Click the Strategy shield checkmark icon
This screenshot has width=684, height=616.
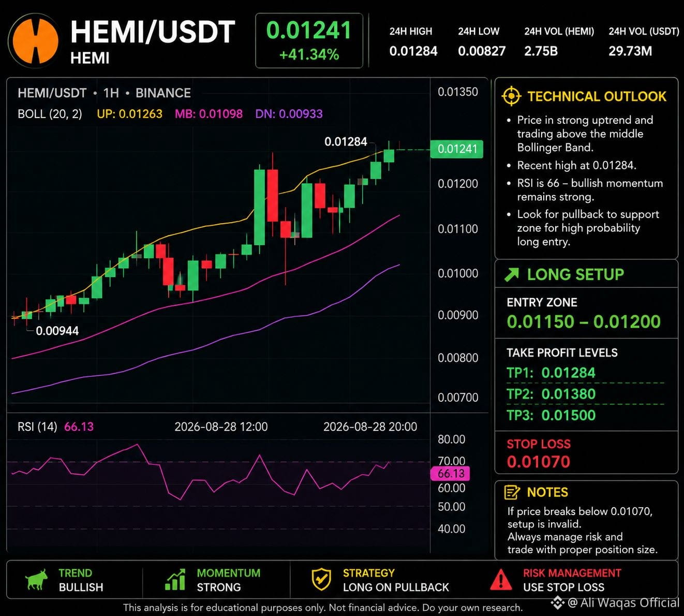pos(321,580)
